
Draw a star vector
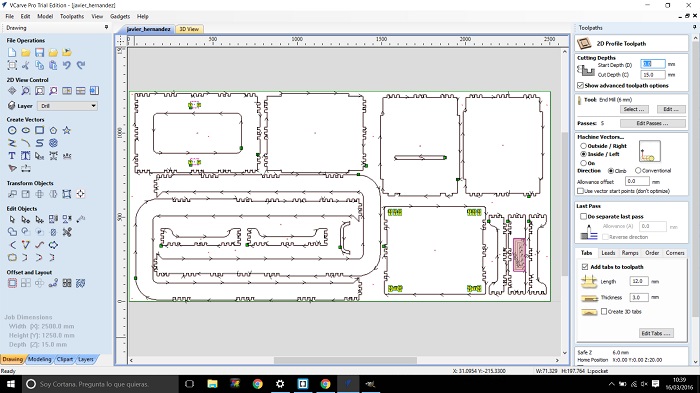pos(67,130)
